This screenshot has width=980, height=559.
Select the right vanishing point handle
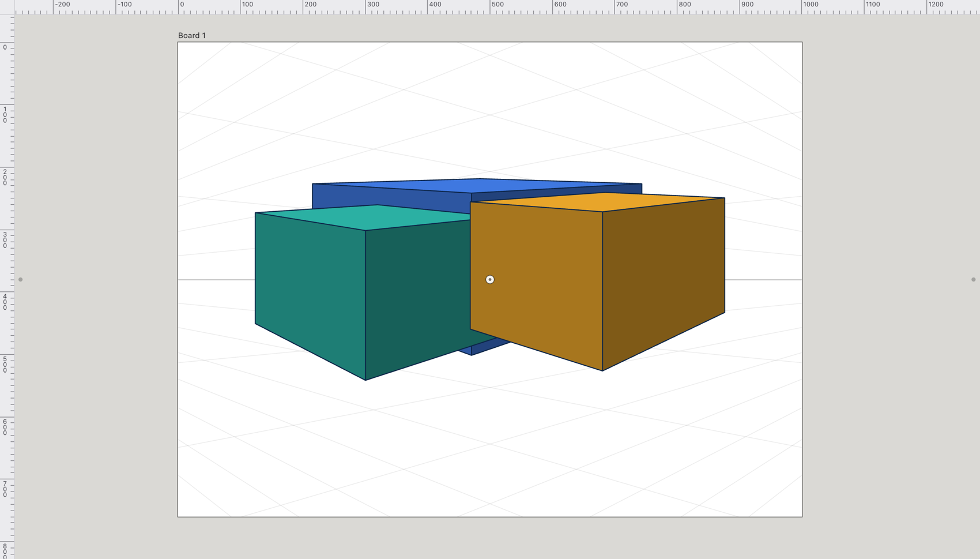point(973,279)
